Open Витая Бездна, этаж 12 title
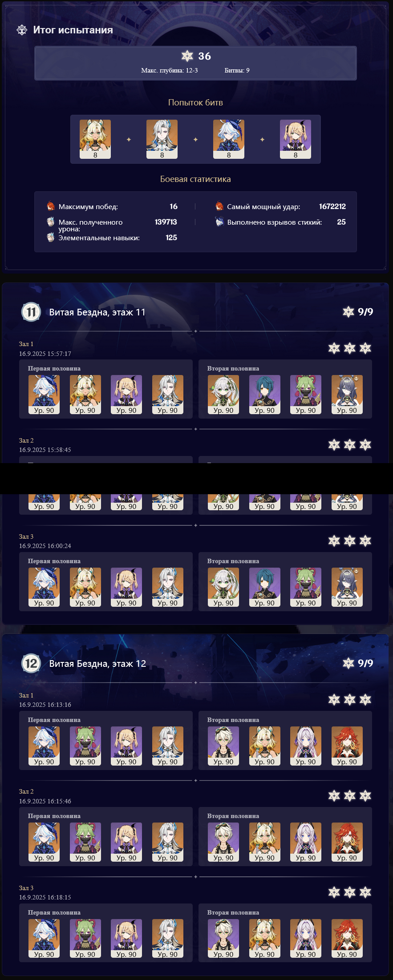Image resolution: width=393 pixels, height=980 pixels. [x=97, y=664]
